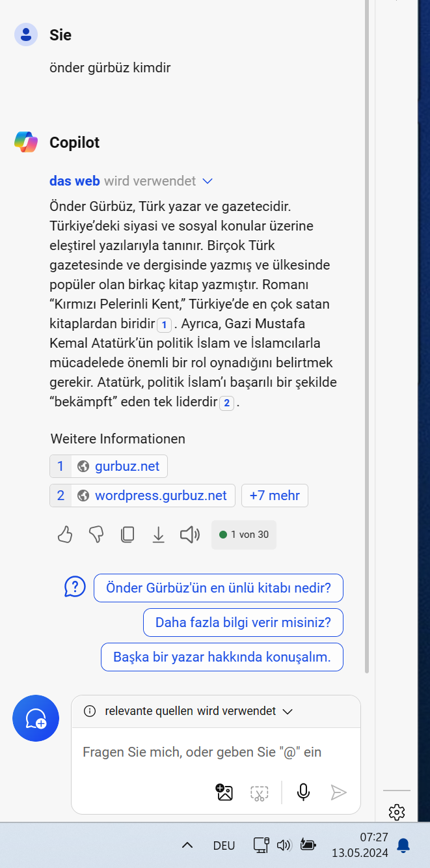Click the user query 'önder gürbüz kimdir'
The image size is (430, 868).
pos(110,67)
